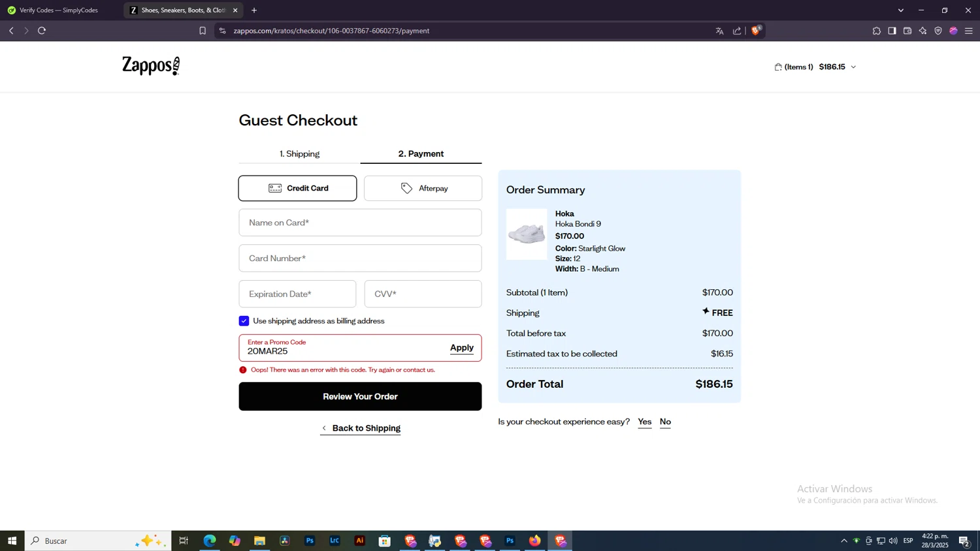View site information icon
This screenshot has width=980, height=551.
click(223, 31)
